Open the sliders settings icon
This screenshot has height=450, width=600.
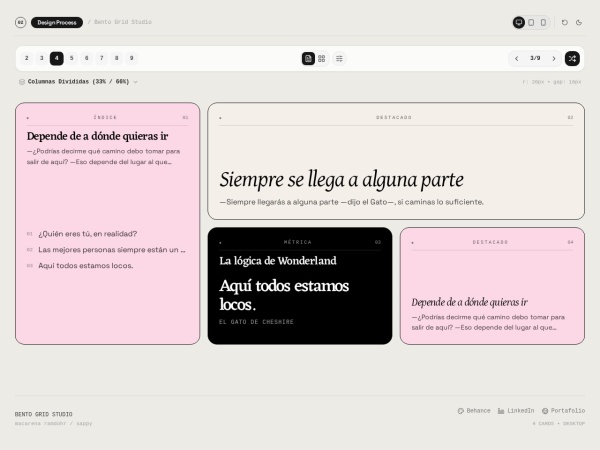(339, 59)
